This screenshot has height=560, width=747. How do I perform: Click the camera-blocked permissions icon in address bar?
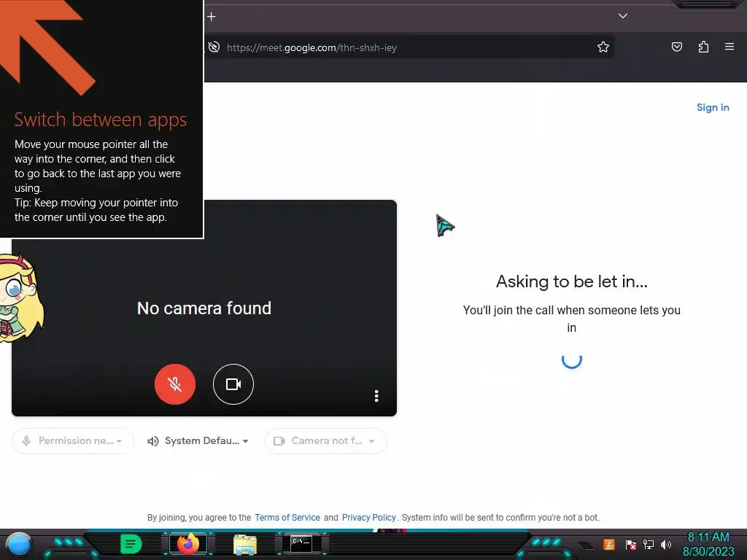pyautogui.click(x=214, y=47)
